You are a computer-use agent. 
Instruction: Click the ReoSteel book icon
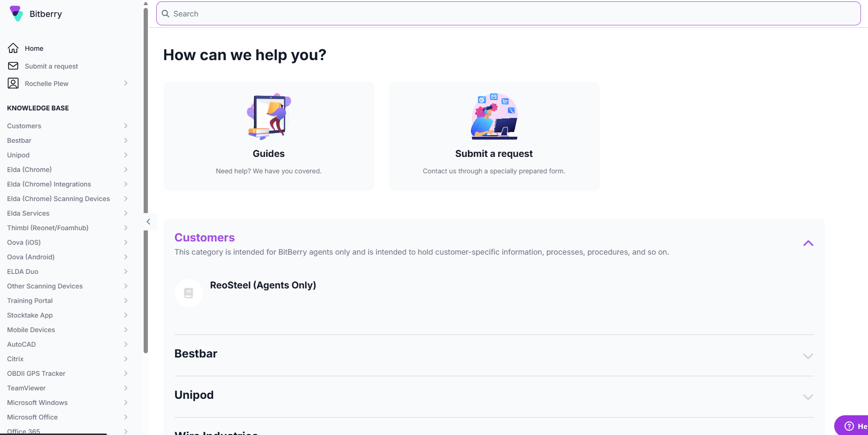tap(189, 293)
